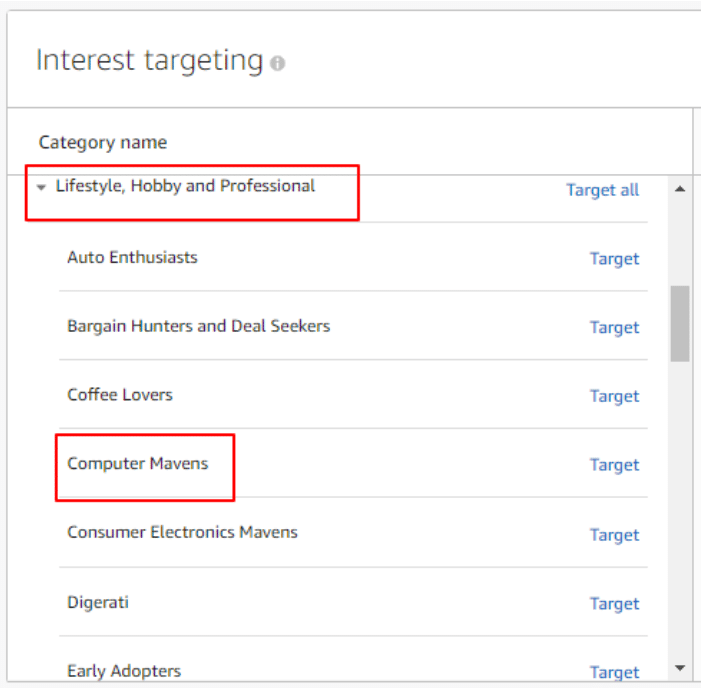The width and height of the screenshot is (701, 688).
Task: Target the Early Adopters segment
Action: point(614,673)
